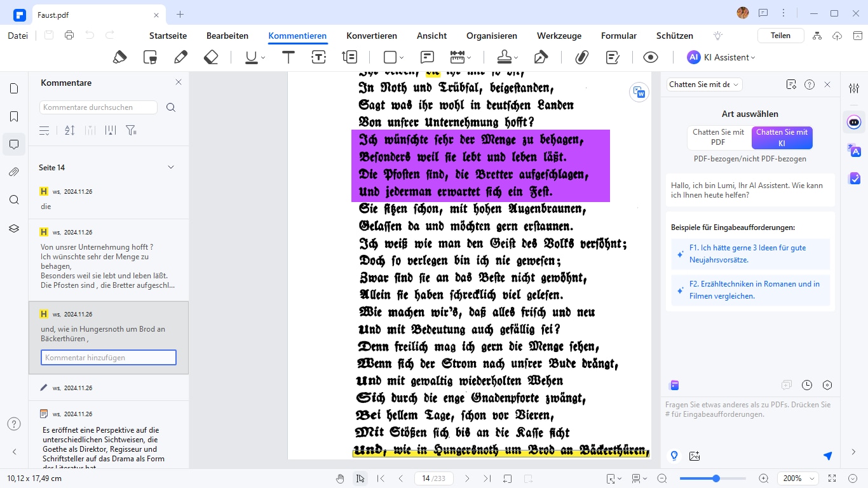The width and height of the screenshot is (868, 488).
Task: Choose the pencil drawing tool
Action: pos(180,57)
